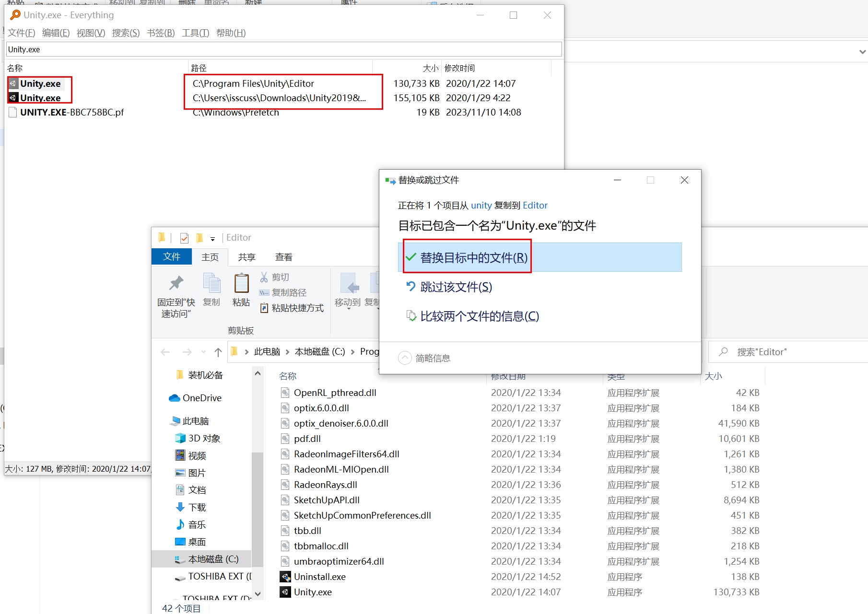Open 帮助 menu in Everything
868x614 pixels.
pyautogui.click(x=231, y=33)
